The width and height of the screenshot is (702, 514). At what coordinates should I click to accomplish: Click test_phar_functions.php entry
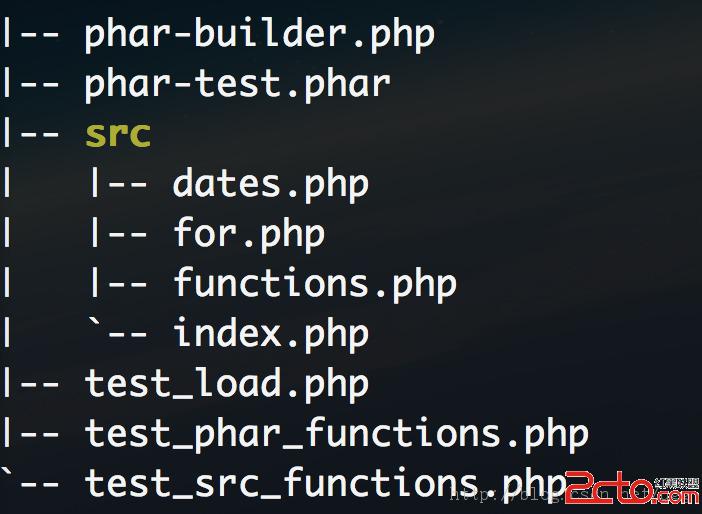[x=336, y=434]
